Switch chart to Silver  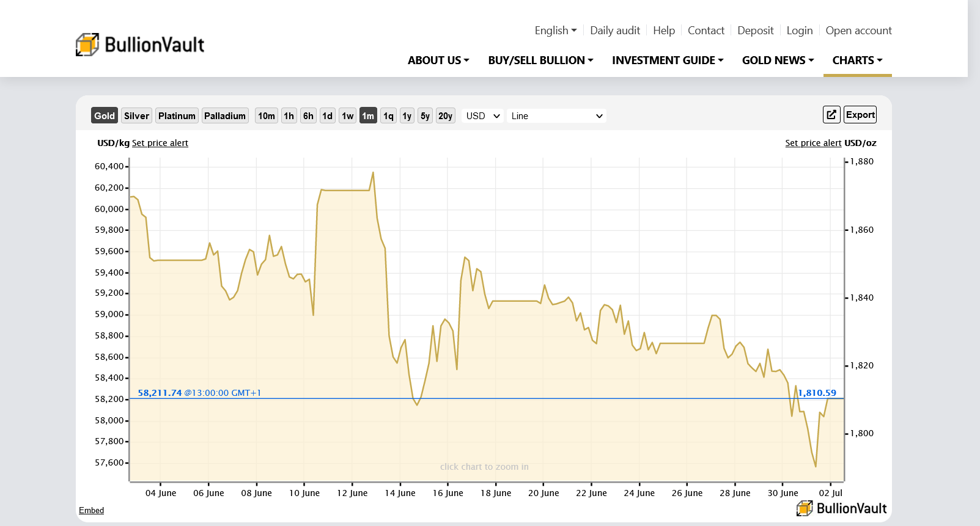pos(136,115)
